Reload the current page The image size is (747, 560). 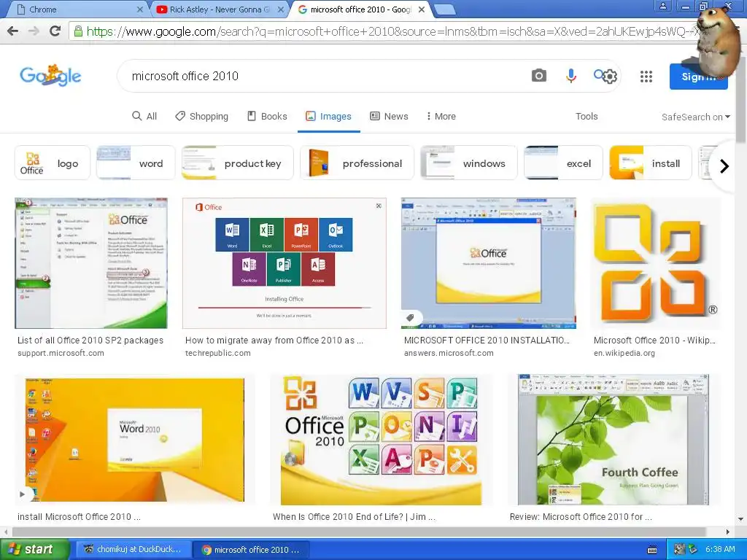click(x=55, y=31)
